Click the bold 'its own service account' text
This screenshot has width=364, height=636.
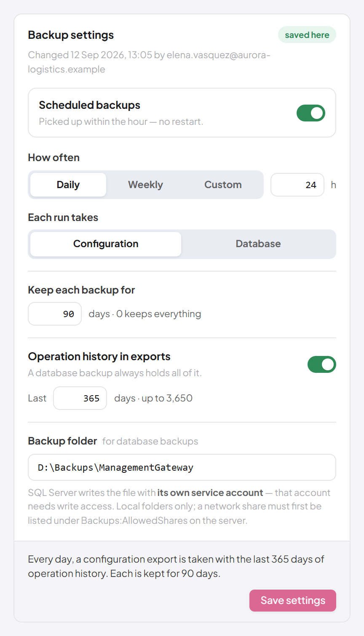(210, 493)
